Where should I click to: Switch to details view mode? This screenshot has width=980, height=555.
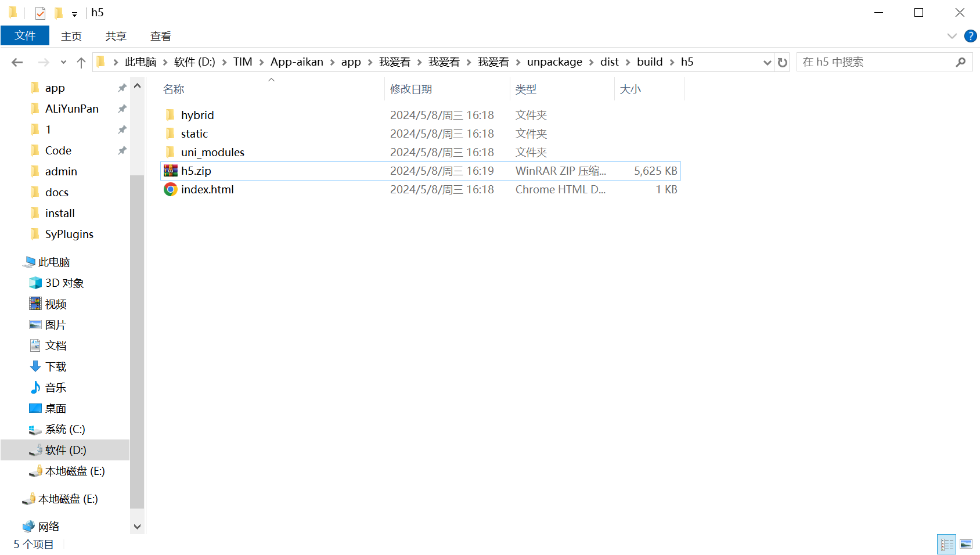[x=947, y=544]
